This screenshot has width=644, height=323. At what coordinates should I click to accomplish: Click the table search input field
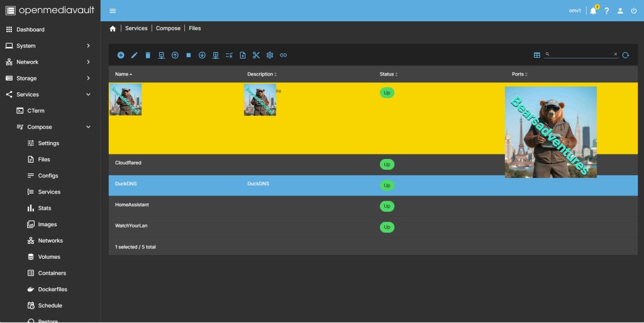tap(581, 55)
